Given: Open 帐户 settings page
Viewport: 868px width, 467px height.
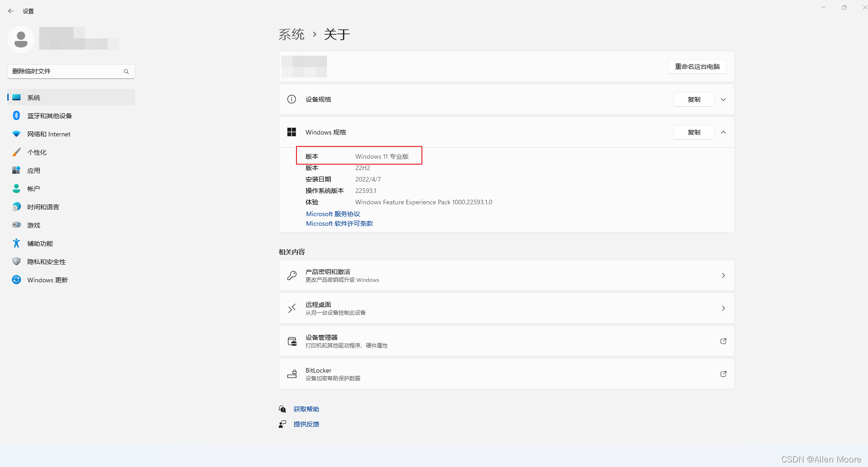Looking at the screenshot, I should tap(71, 188).
